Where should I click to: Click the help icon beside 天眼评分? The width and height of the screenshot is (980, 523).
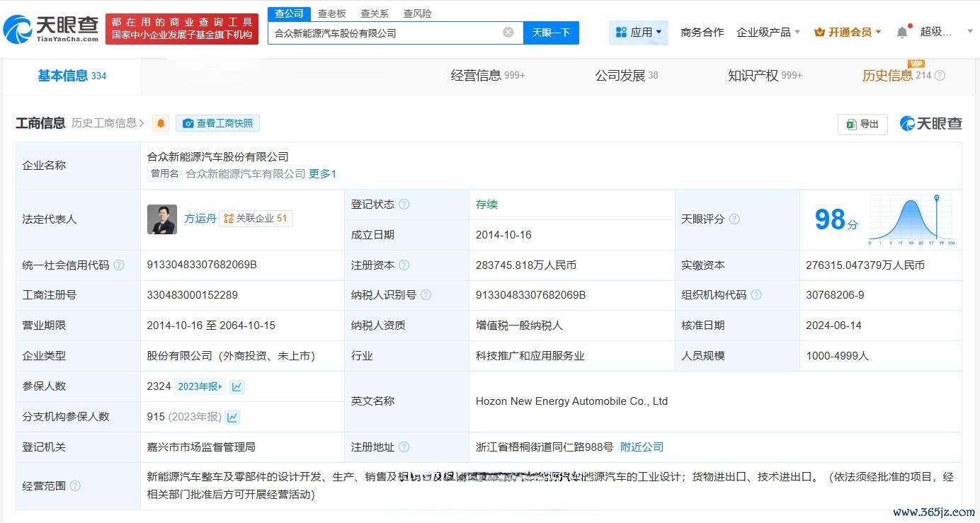click(x=734, y=219)
